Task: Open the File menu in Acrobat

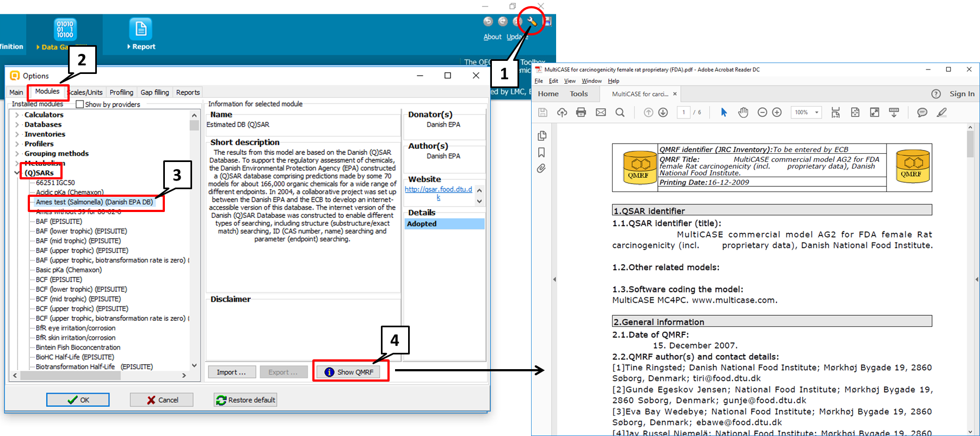Action: [539, 81]
